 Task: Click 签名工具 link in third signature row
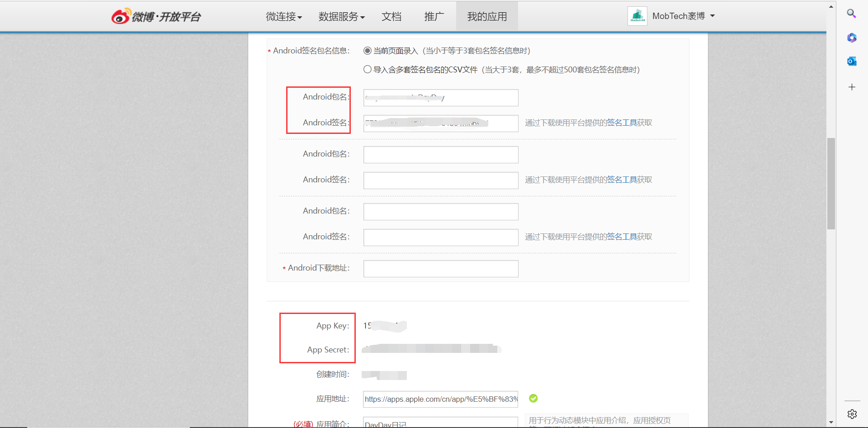click(x=622, y=237)
